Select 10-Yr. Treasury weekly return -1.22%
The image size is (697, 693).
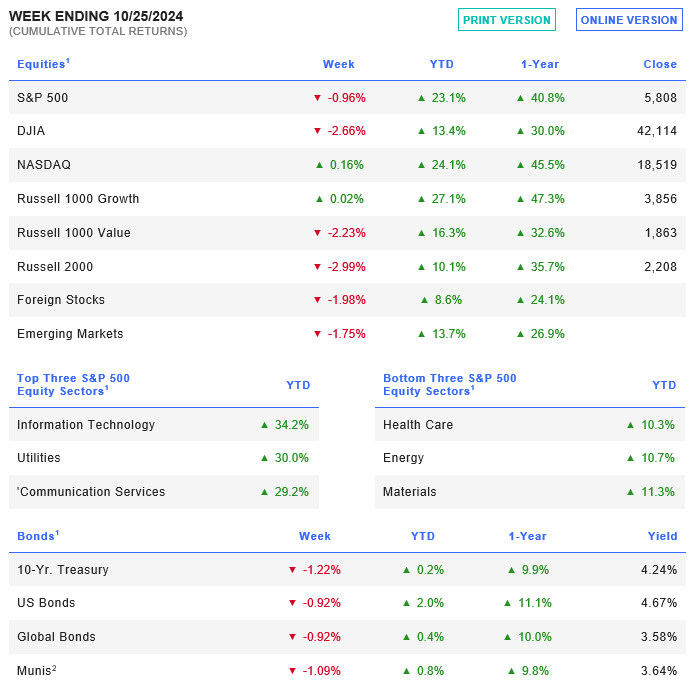[x=322, y=570]
